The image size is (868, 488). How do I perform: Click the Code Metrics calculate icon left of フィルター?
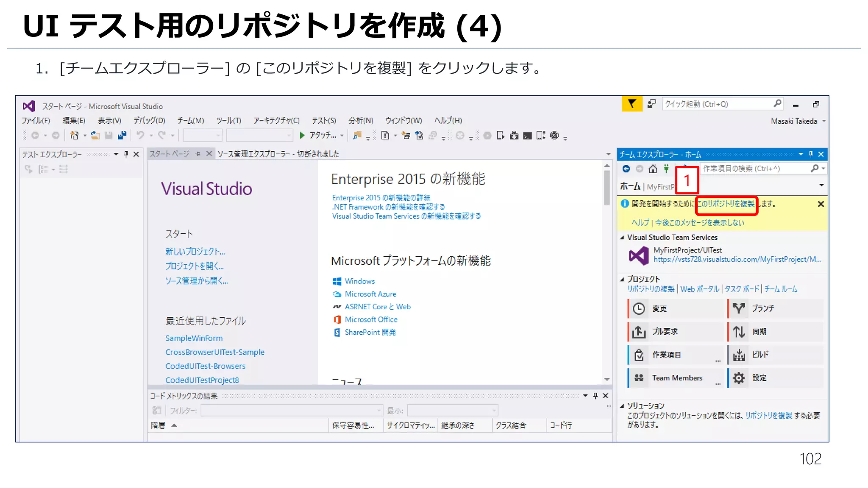[x=157, y=410]
